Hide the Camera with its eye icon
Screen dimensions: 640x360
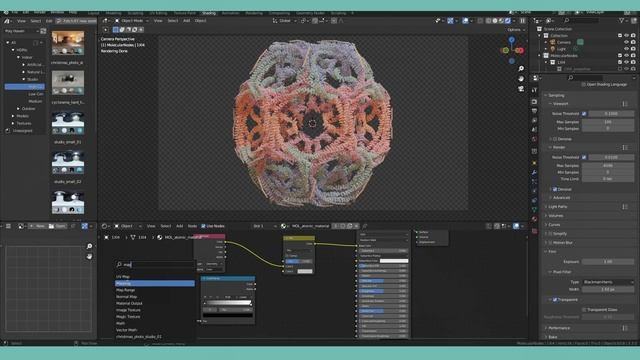(627, 42)
